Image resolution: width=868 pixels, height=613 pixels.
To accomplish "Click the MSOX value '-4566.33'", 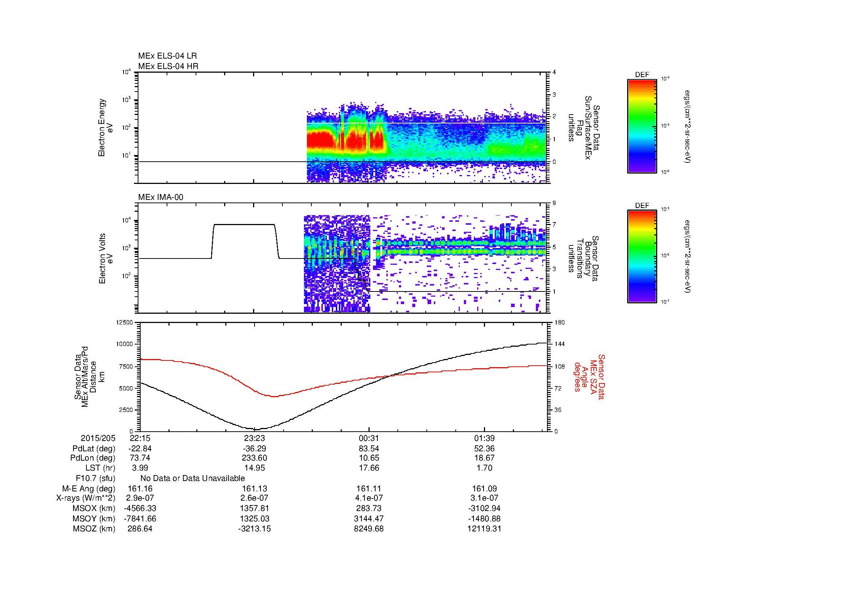I will (x=140, y=508).
